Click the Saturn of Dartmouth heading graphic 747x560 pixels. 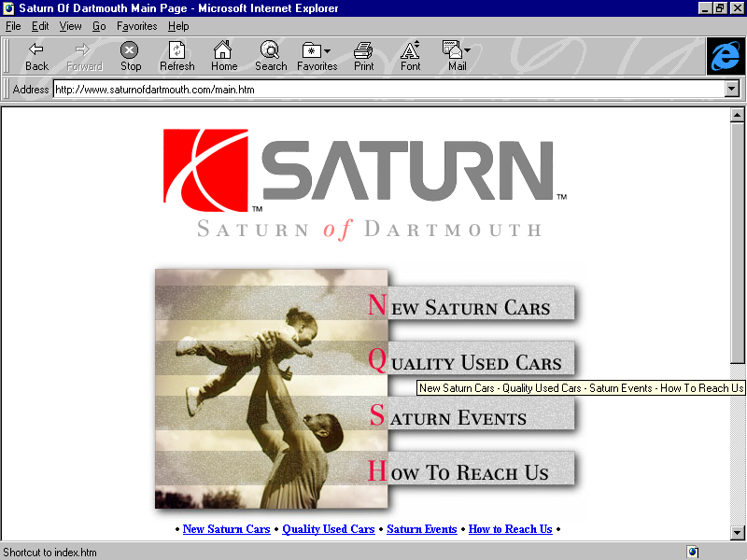coord(369,230)
